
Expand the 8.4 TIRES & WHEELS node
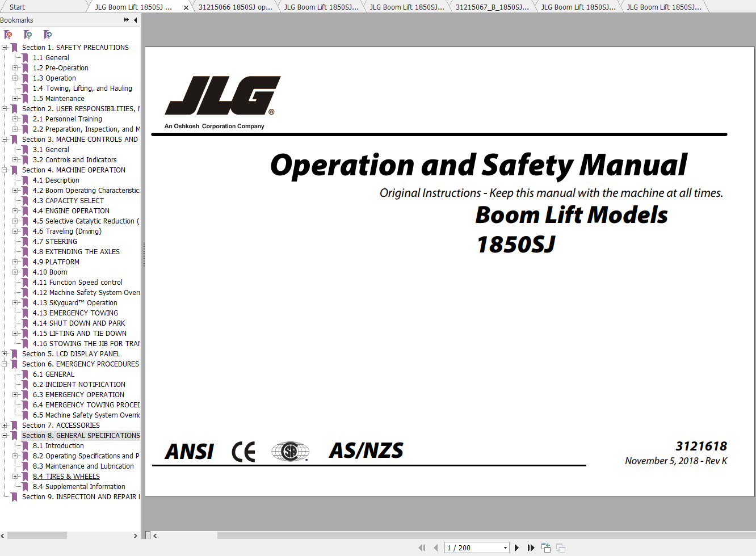point(15,477)
